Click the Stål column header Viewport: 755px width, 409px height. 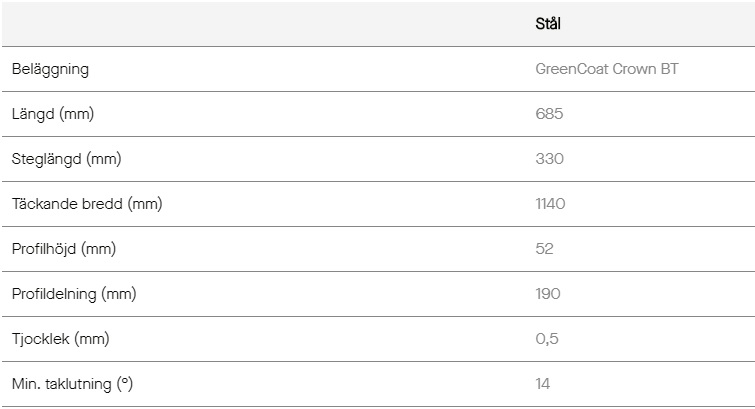pos(547,24)
